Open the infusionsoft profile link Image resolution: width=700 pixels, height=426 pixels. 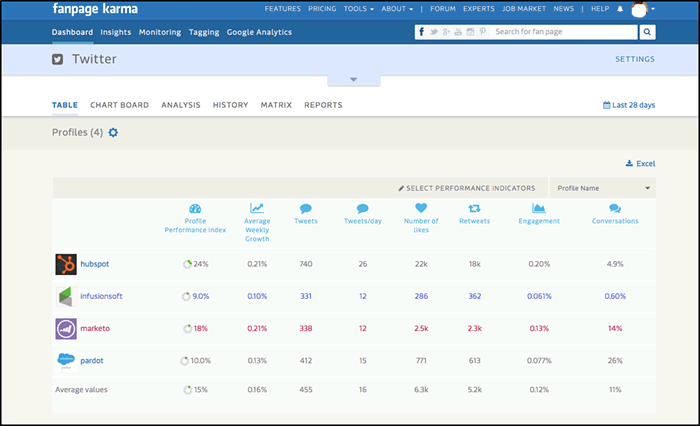(101, 296)
